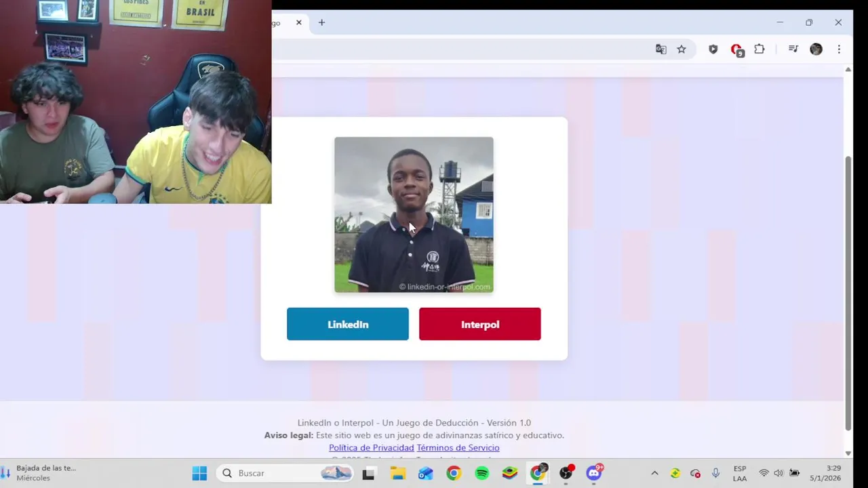
Task: Click the cloud sync tray icon
Action: click(x=695, y=473)
